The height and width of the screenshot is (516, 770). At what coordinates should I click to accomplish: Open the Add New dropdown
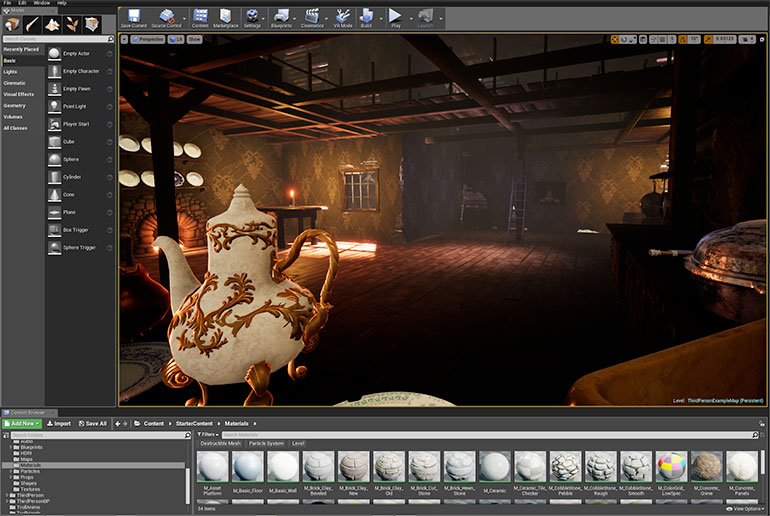22,423
